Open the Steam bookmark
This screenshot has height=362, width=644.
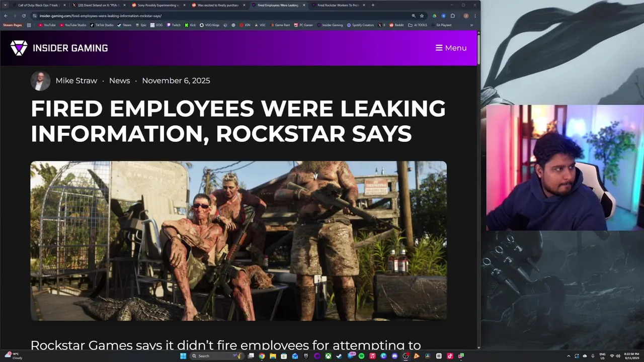124,25
